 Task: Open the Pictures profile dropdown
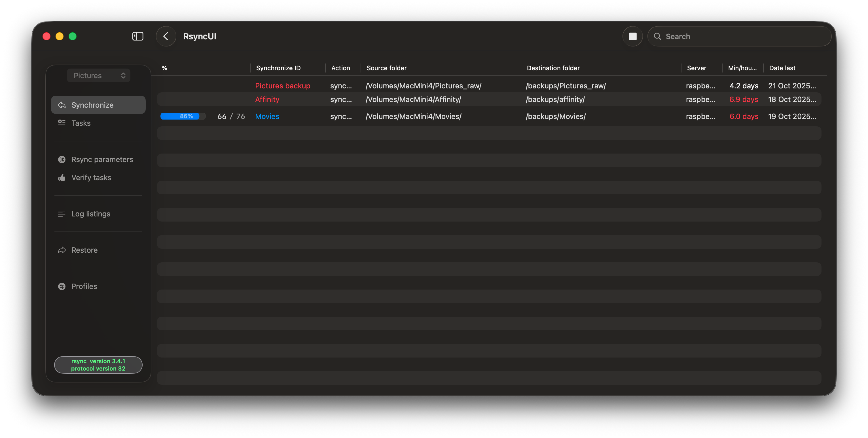99,75
